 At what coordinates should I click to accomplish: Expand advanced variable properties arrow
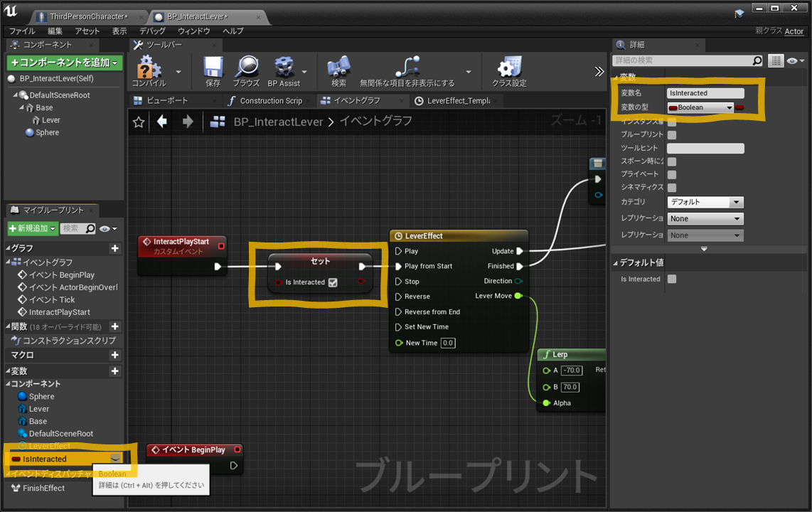point(704,249)
